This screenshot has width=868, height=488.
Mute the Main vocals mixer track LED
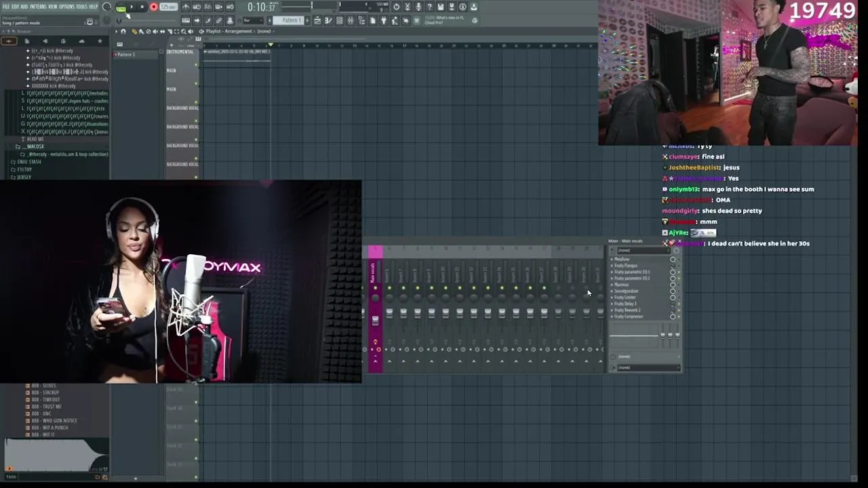point(376,288)
